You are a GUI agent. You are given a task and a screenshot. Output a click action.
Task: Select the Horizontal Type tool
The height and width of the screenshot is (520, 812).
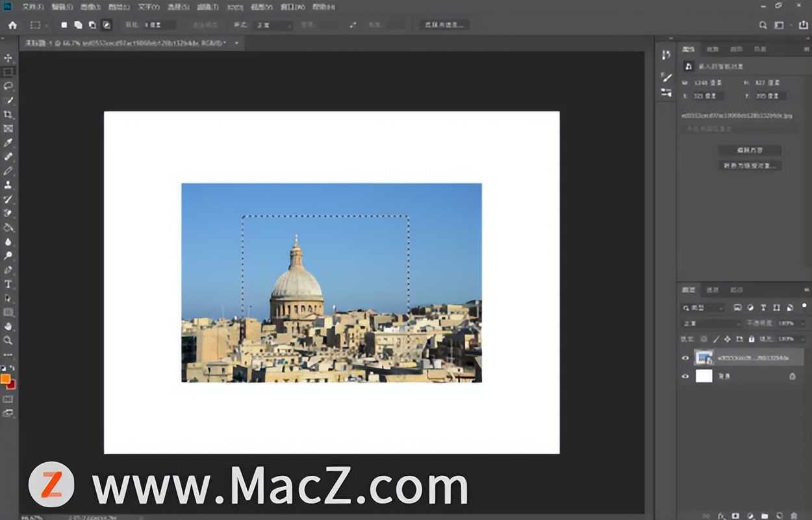[x=8, y=284]
